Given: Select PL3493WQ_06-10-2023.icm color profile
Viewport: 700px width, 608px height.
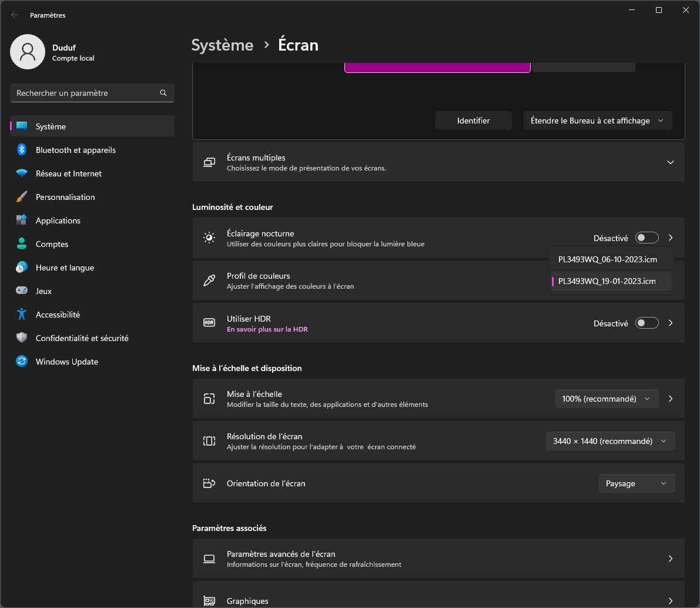Looking at the screenshot, I should pyautogui.click(x=608, y=259).
